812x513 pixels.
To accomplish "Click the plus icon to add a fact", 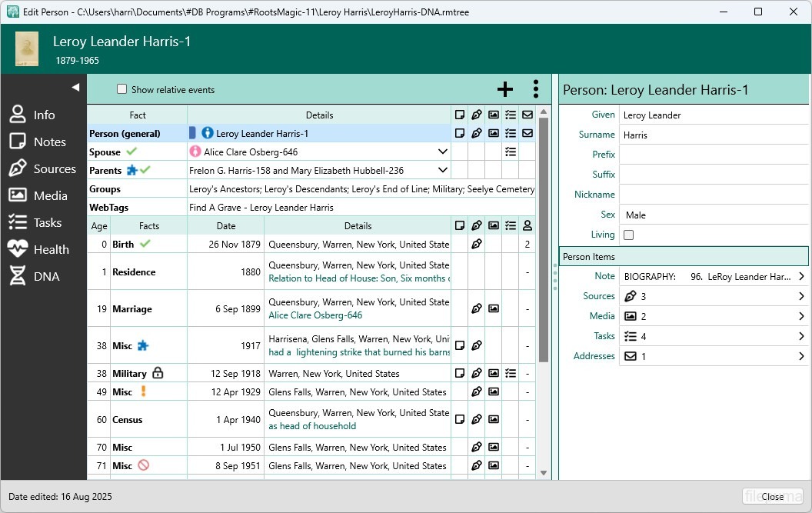I will (504, 89).
